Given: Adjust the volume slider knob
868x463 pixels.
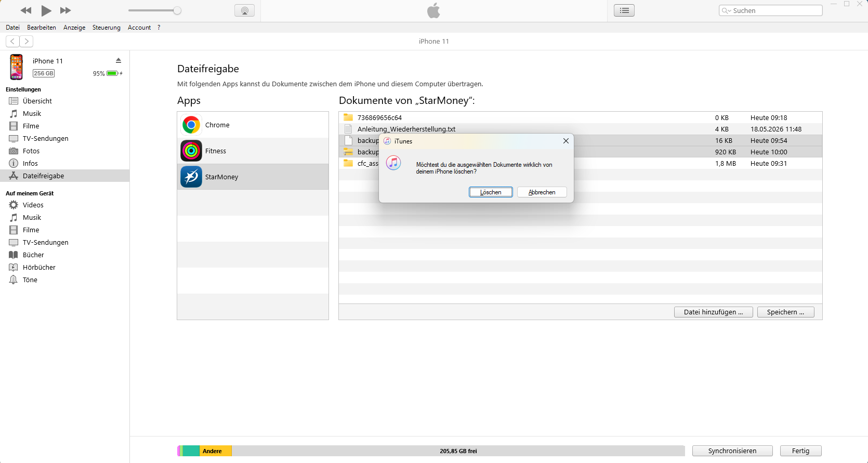Looking at the screenshot, I should 177,10.
